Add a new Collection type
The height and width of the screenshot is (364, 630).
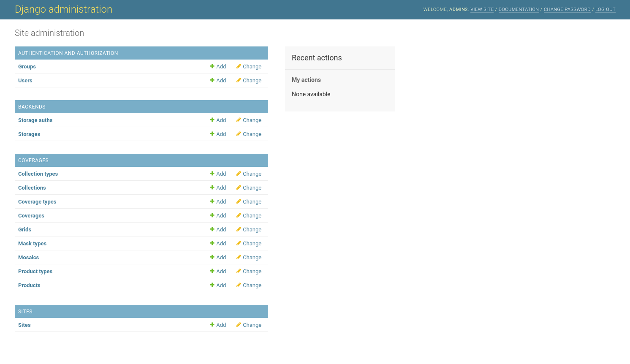(x=218, y=174)
